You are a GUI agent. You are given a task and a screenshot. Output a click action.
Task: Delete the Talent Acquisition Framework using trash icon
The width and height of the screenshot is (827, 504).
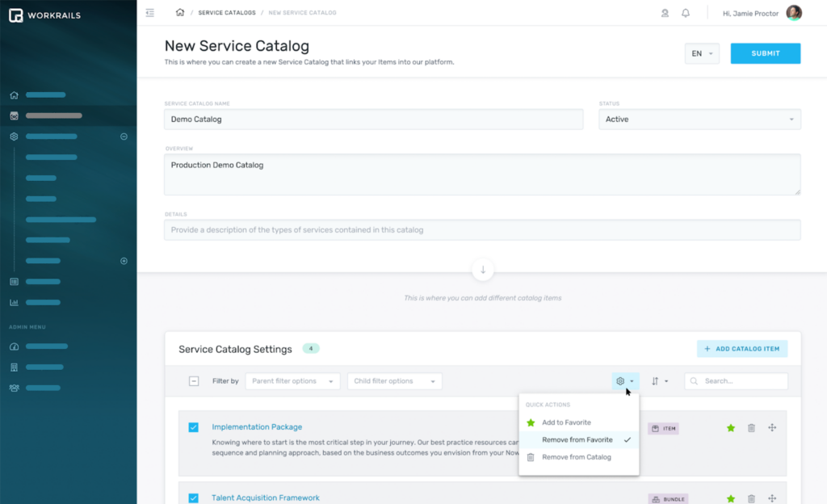tap(750, 499)
